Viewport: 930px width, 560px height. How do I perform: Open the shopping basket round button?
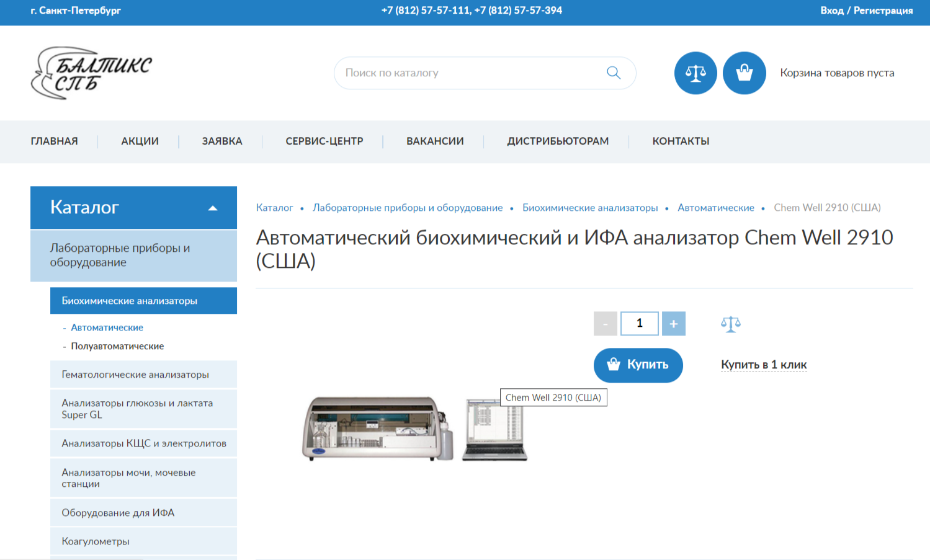coord(744,73)
